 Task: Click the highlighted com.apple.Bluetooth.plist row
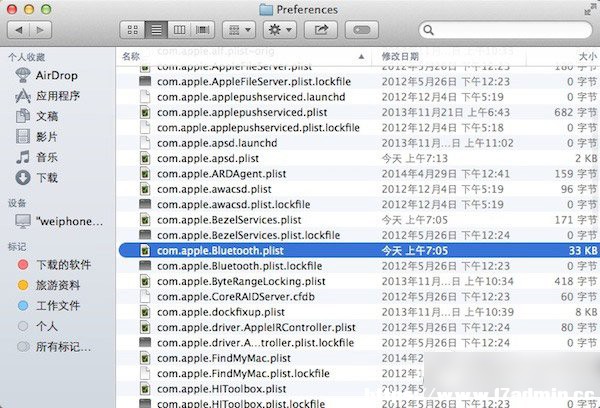coord(358,250)
